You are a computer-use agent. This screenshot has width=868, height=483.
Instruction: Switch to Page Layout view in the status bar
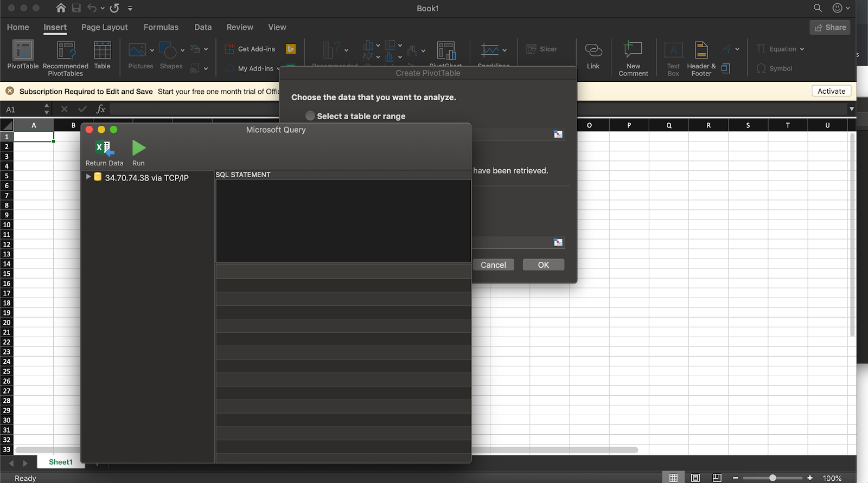pyautogui.click(x=695, y=478)
